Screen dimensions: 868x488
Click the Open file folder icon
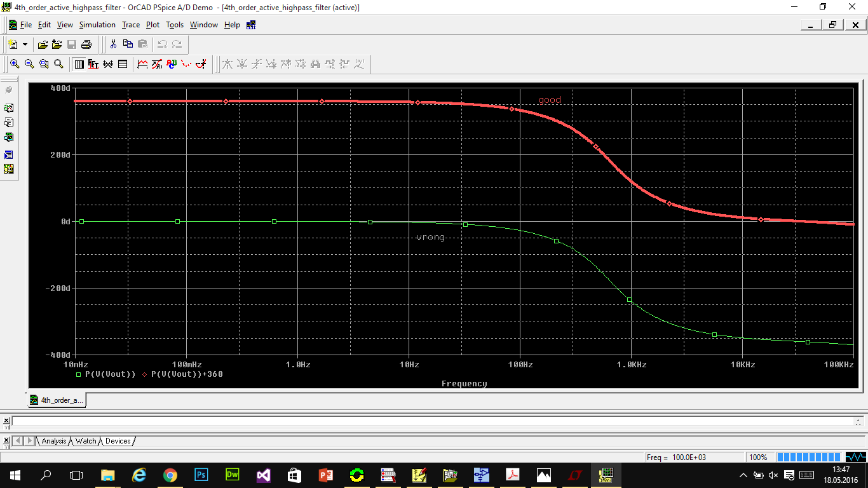click(x=43, y=44)
